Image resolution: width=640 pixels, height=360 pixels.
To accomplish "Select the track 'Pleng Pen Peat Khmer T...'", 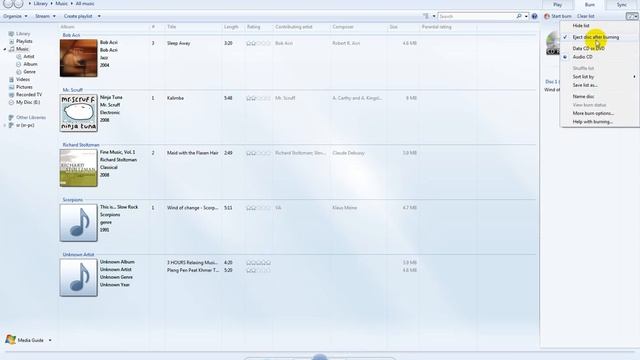I will coord(193,270).
